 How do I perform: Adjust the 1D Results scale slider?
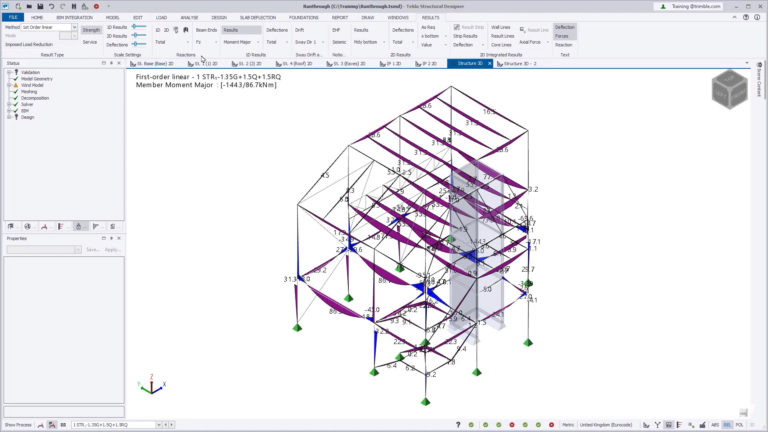[139, 27]
